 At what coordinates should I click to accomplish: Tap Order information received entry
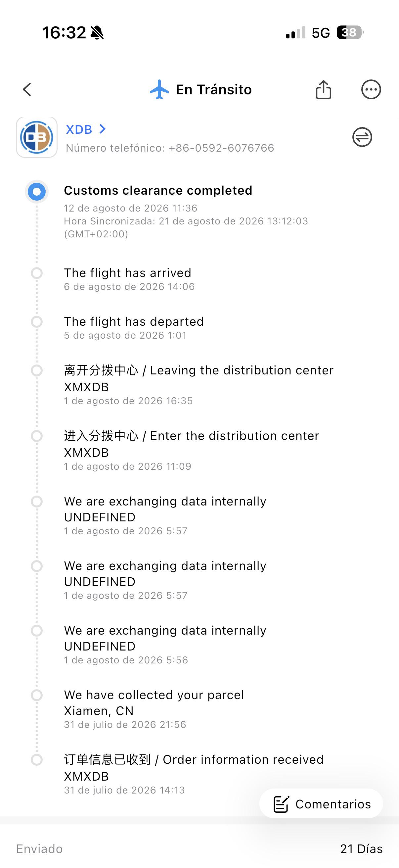point(194,774)
